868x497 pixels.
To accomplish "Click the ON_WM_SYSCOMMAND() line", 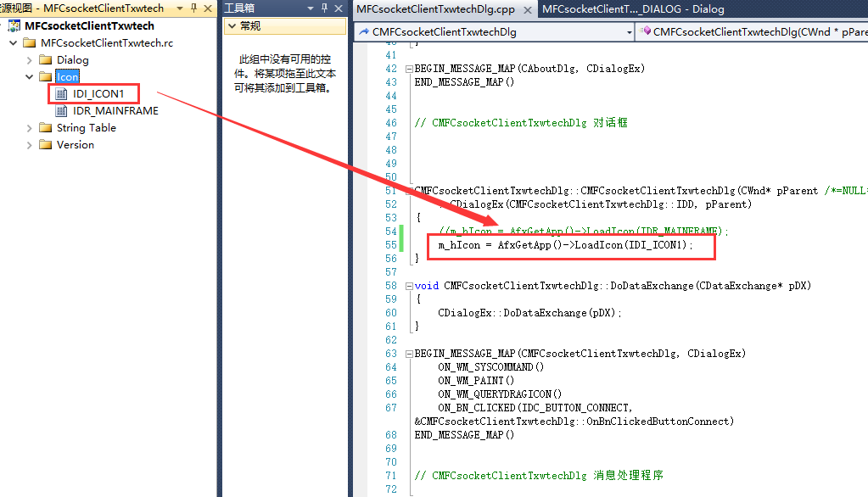I will coord(491,367).
